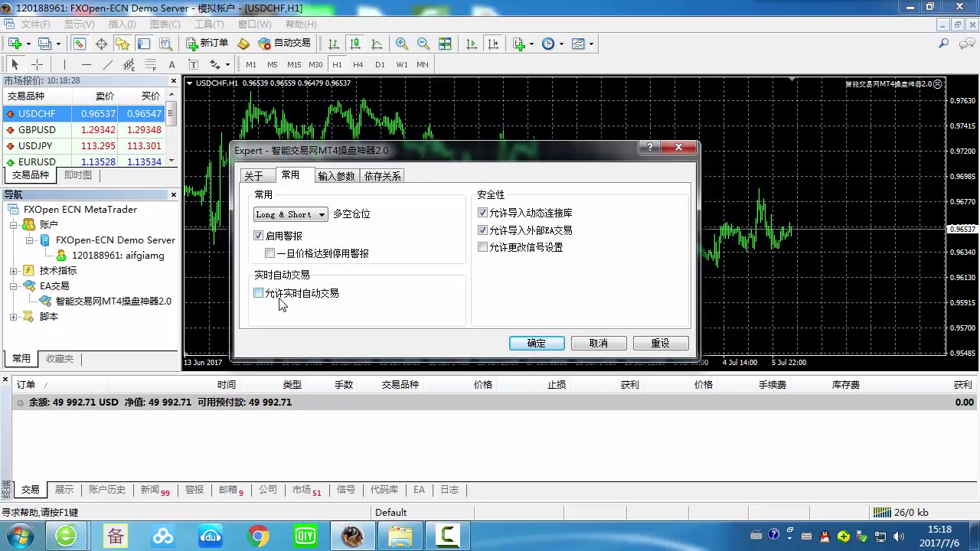The image size is (980, 551).
Task: Draw a horizontal line tool
Action: (87, 64)
